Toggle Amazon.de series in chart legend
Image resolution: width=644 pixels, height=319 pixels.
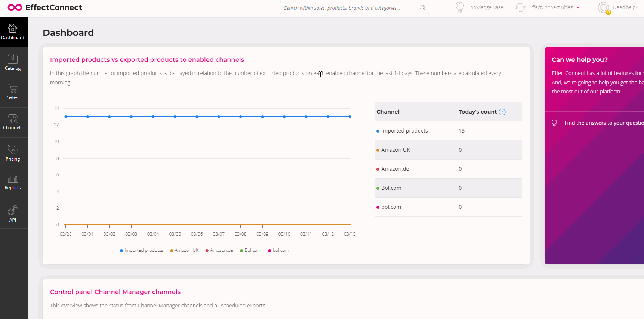click(219, 250)
